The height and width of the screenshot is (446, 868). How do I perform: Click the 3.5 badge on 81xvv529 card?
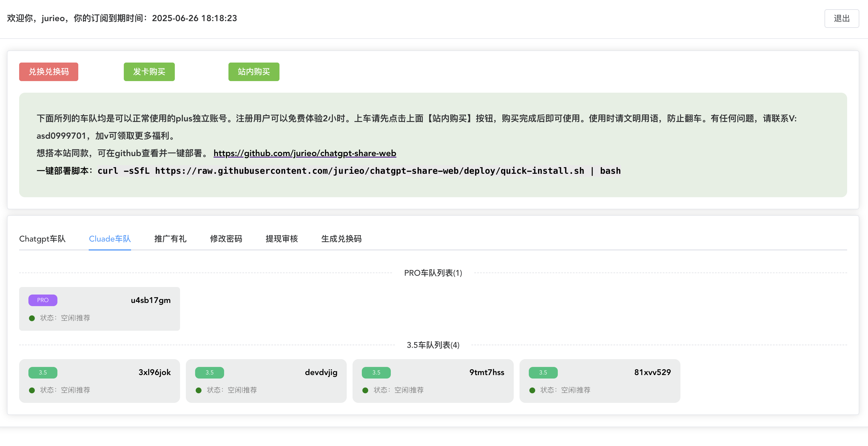coord(543,372)
